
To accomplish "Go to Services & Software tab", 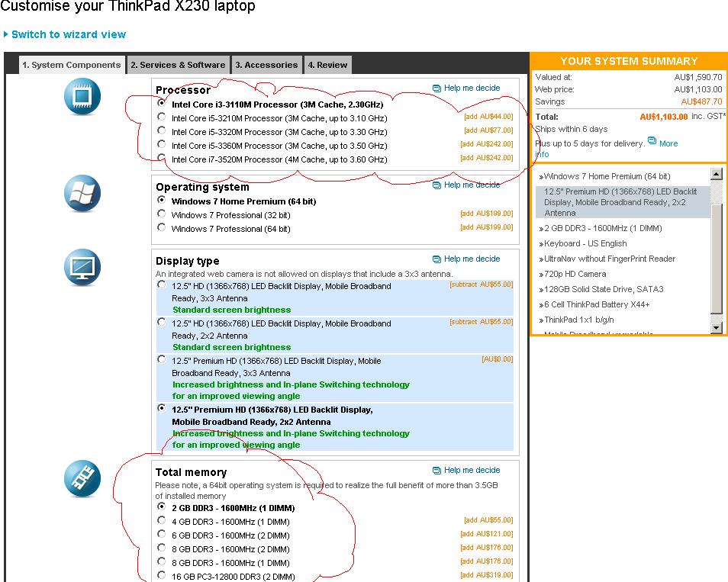I will point(178,65).
